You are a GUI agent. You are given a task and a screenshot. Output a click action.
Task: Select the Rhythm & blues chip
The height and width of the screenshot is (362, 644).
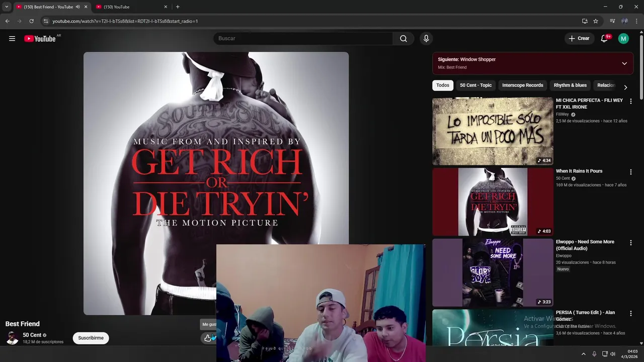tap(570, 85)
